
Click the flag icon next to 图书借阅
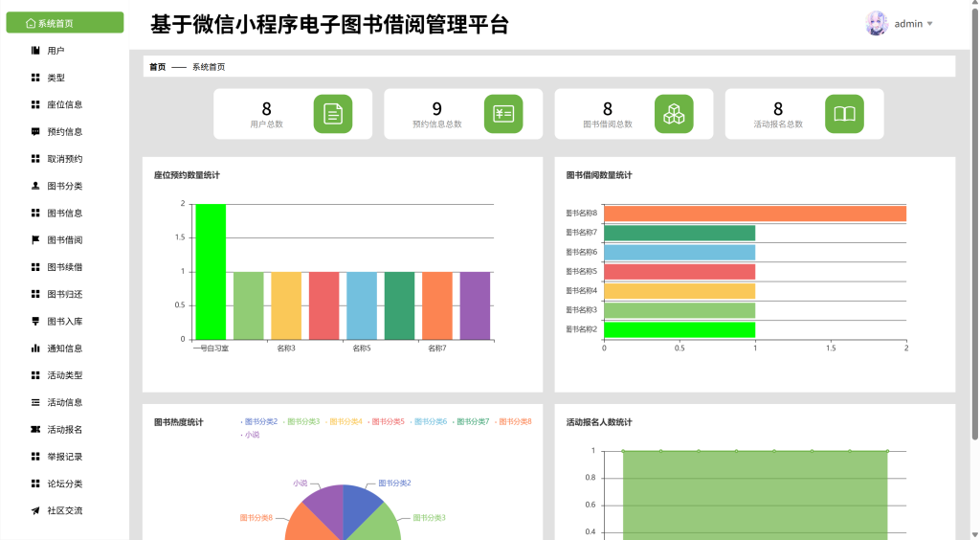pos(35,240)
